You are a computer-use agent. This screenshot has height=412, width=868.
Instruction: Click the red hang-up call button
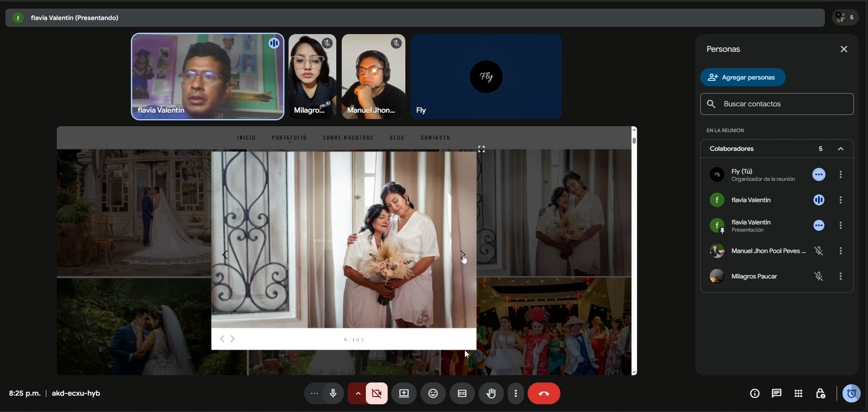(x=544, y=393)
